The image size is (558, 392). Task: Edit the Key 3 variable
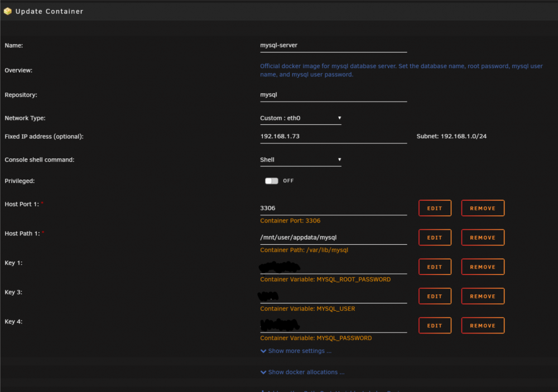point(435,296)
